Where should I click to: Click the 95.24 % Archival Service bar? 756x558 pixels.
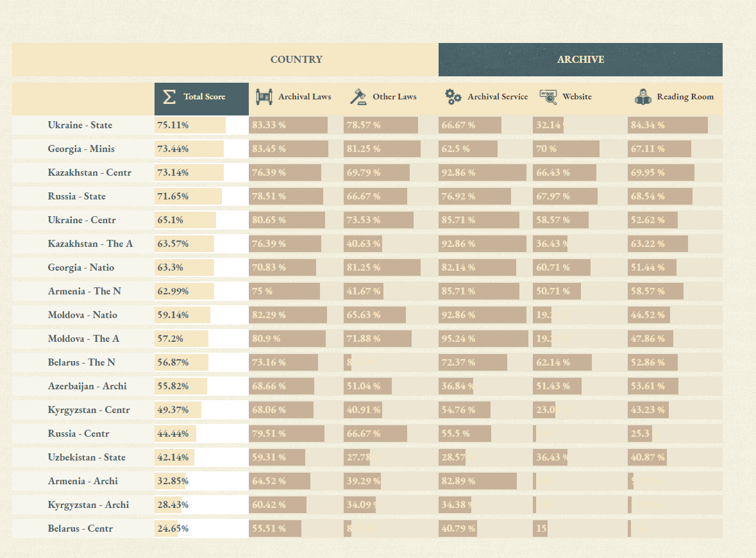(x=483, y=339)
